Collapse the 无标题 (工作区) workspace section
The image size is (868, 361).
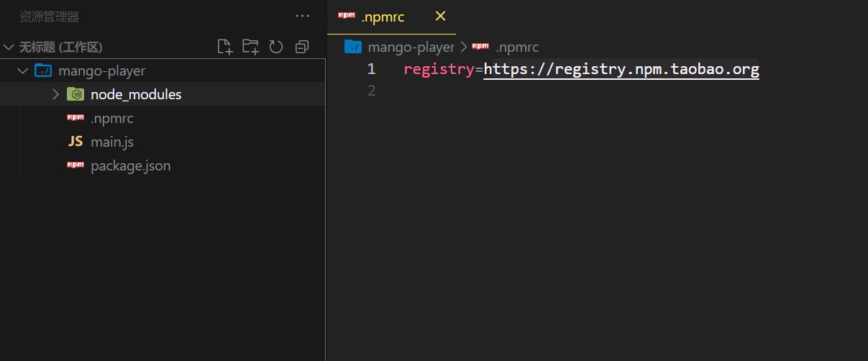(x=9, y=47)
